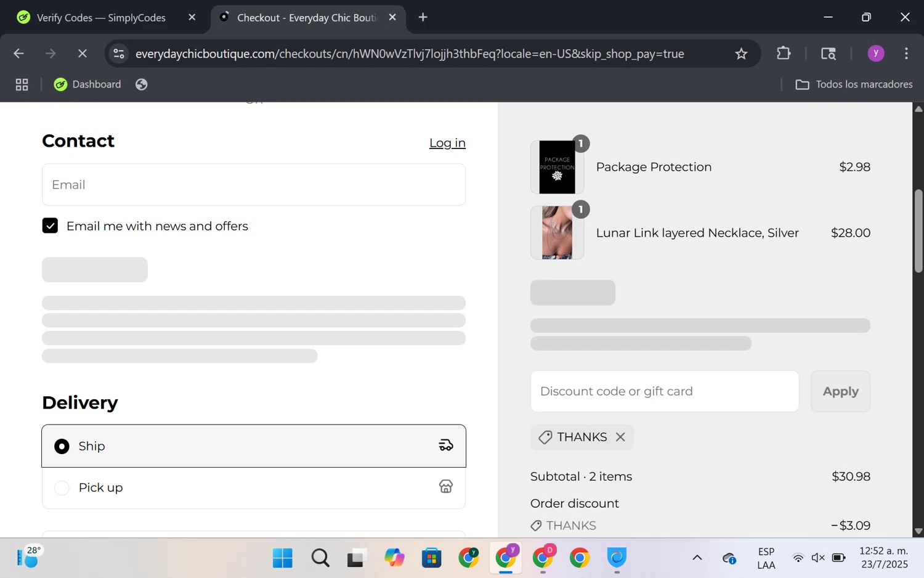Stop page loading with X button
Screen dimensions: 924x578
(x=82, y=54)
